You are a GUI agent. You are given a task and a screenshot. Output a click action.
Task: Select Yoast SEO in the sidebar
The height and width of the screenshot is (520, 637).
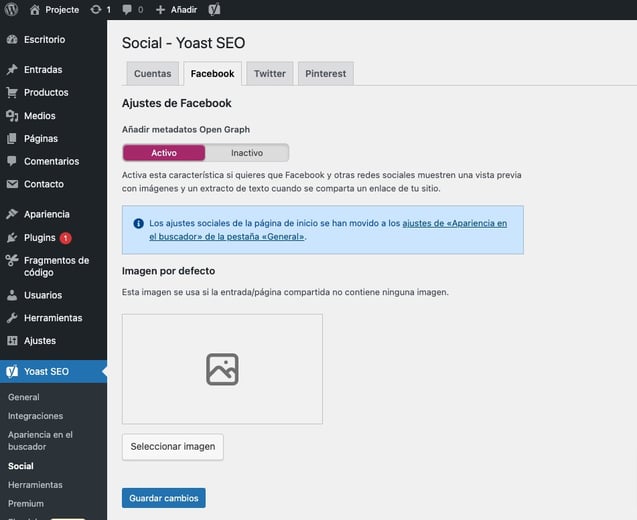[53, 371]
